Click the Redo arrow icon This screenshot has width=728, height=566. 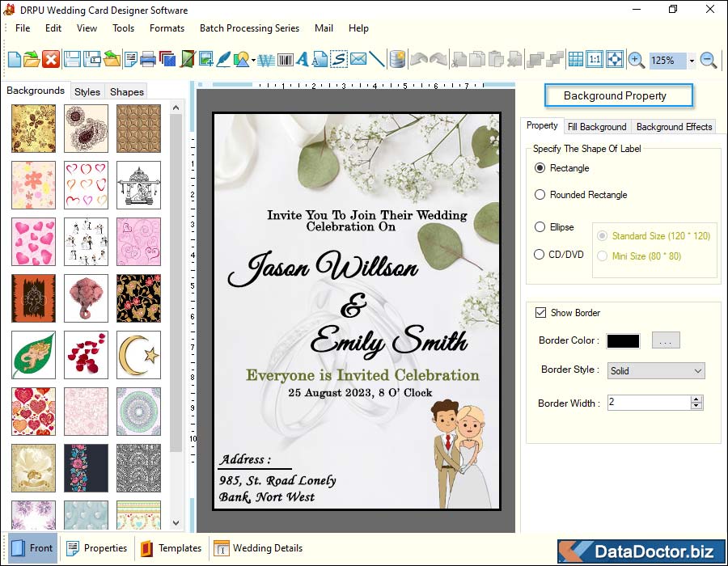pyautogui.click(x=438, y=60)
